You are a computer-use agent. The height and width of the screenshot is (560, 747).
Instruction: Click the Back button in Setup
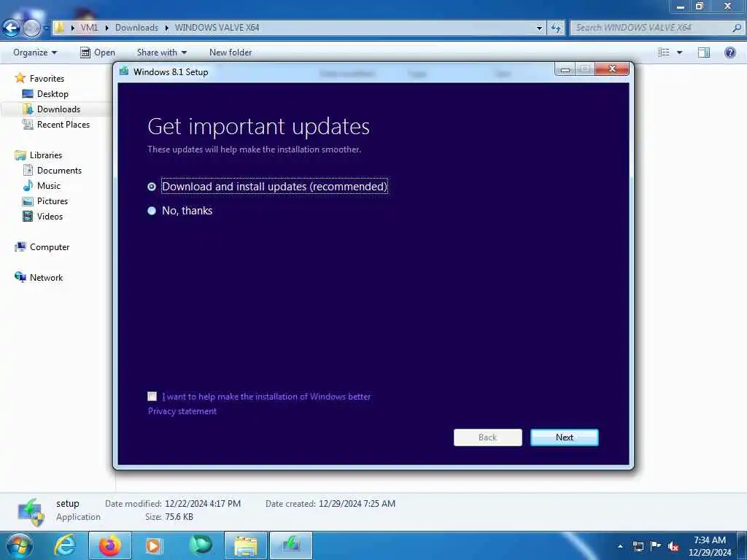pyautogui.click(x=487, y=437)
